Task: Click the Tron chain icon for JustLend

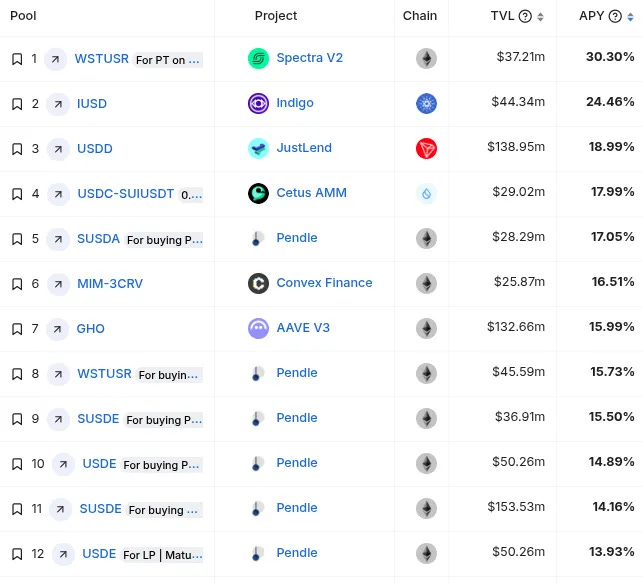Action: [x=426, y=148]
